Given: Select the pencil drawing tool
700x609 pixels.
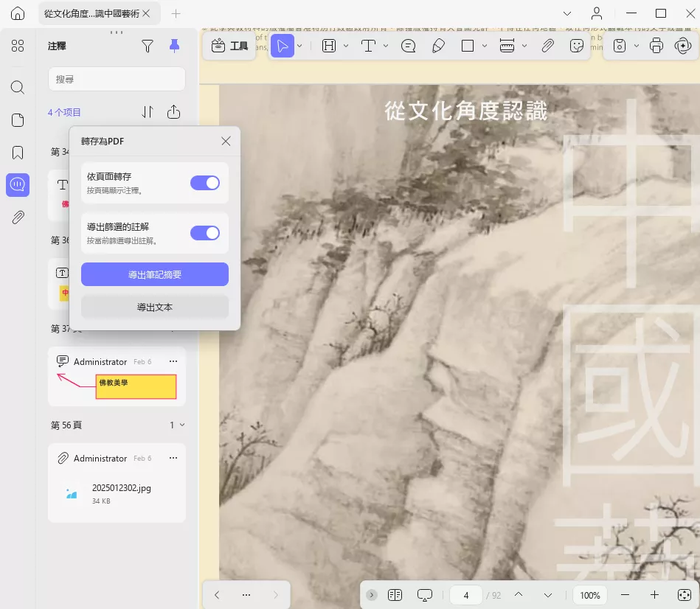Looking at the screenshot, I should coord(438,46).
